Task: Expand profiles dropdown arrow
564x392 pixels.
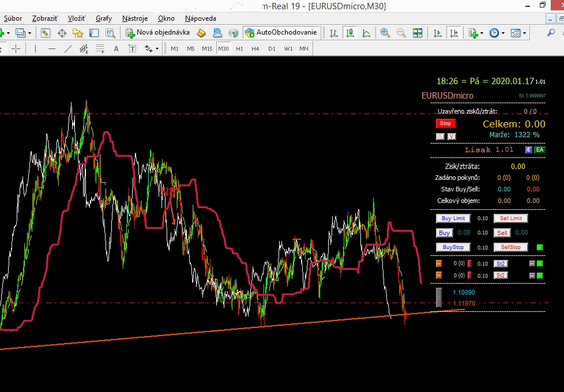Action: [29, 33]
